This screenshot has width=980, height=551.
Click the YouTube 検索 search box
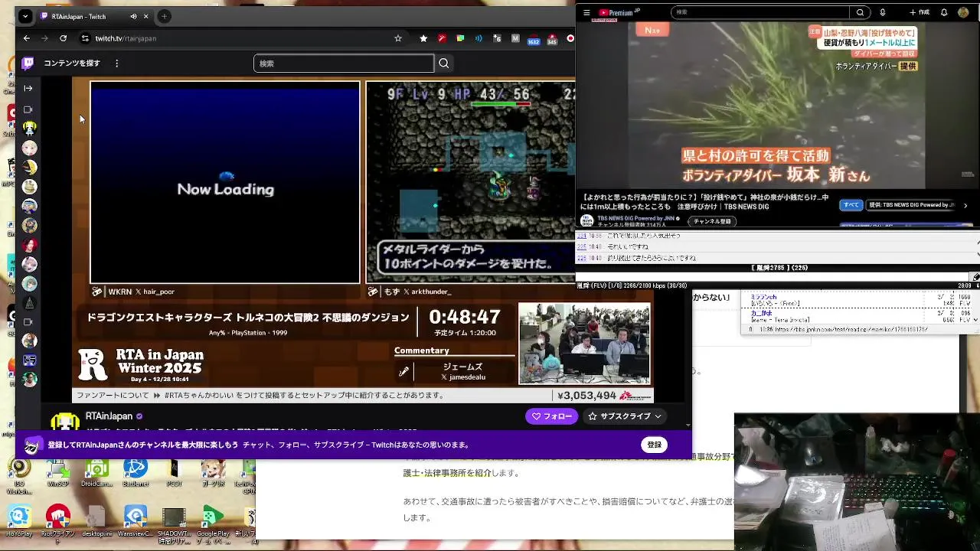(x=759, y=12)
